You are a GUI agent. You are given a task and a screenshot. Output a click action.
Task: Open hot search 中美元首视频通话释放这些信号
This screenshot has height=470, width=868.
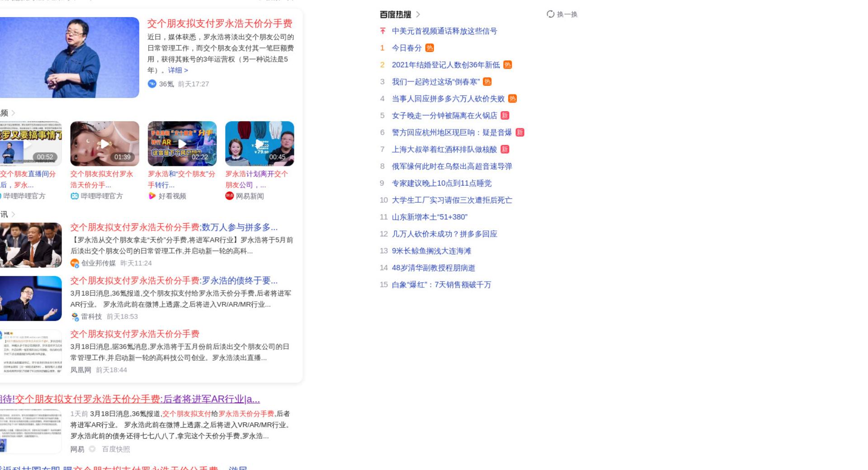(444, 31)
